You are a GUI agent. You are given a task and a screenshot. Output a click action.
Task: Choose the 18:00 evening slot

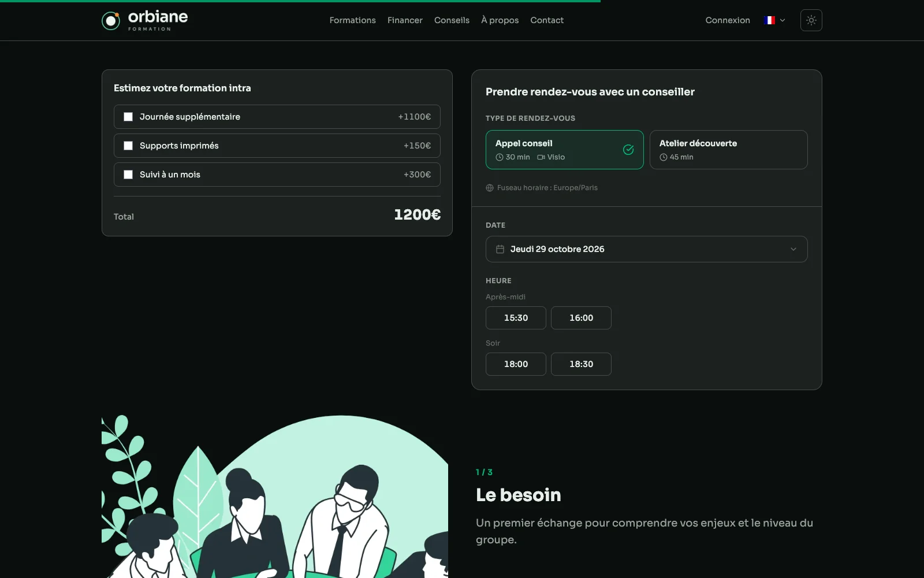[516, 364]
